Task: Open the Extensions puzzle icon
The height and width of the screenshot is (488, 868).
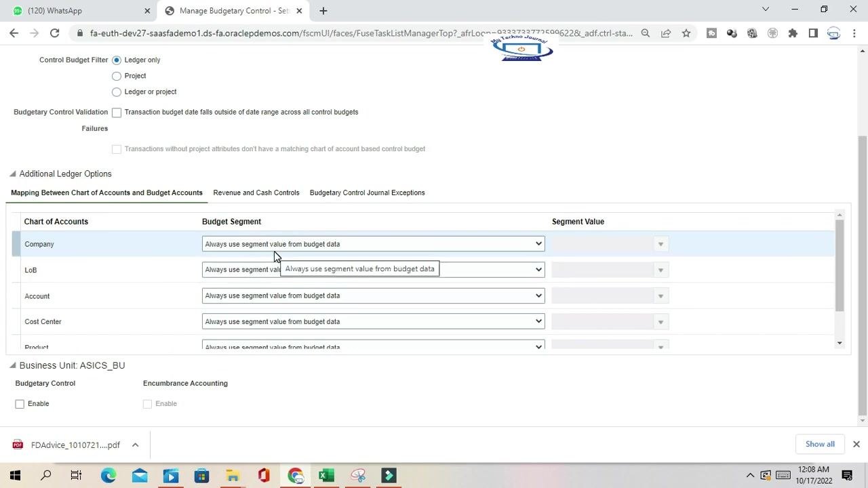Action: [793, 33]
